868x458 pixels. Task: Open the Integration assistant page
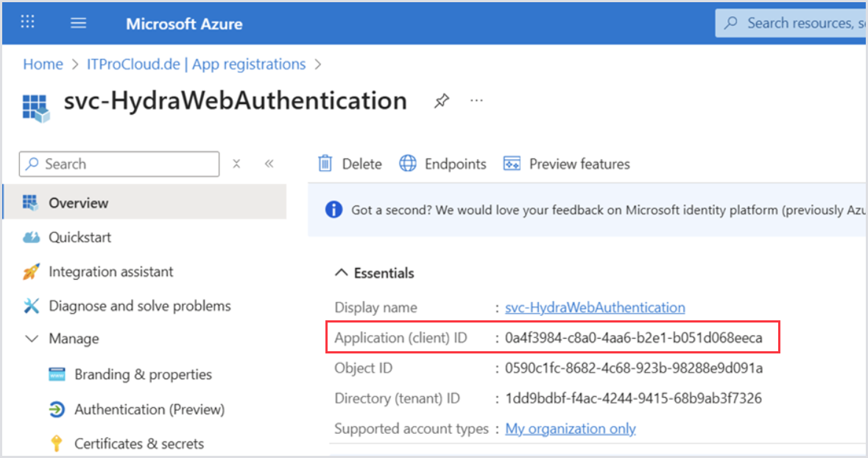[110, 272]
